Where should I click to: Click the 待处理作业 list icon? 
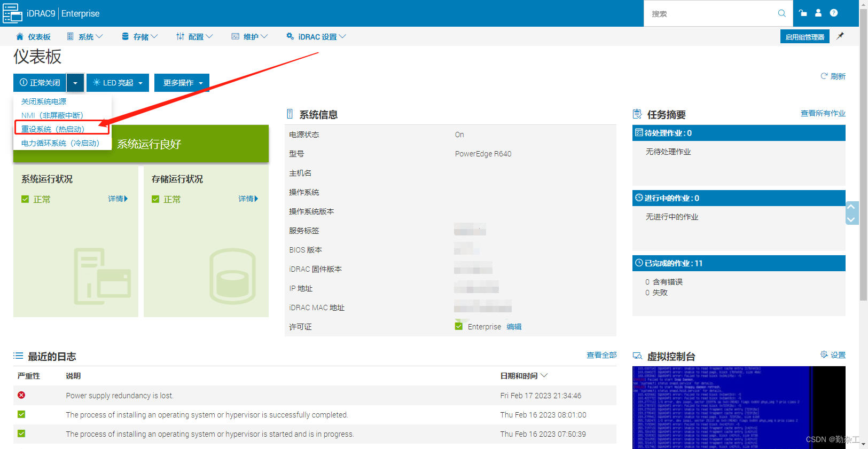[639, 132]
